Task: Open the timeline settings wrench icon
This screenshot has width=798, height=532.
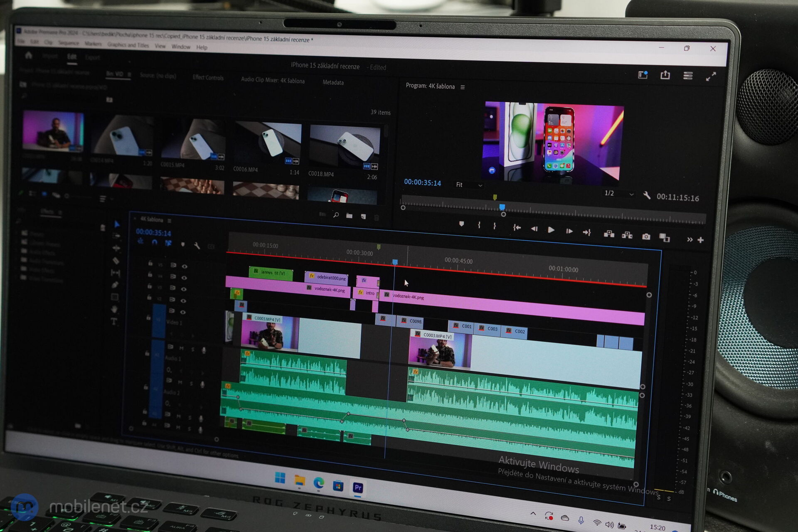Action: 197,246
